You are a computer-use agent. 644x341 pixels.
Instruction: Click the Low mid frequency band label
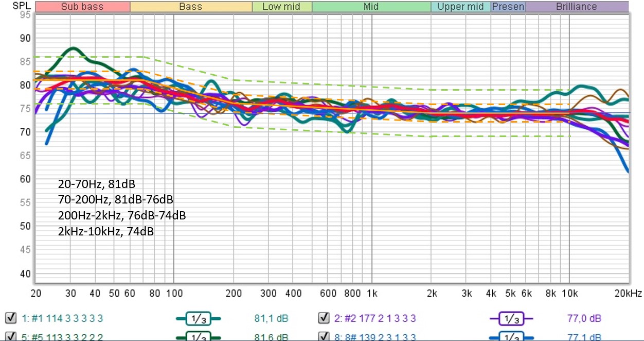(x=282, y=7)
